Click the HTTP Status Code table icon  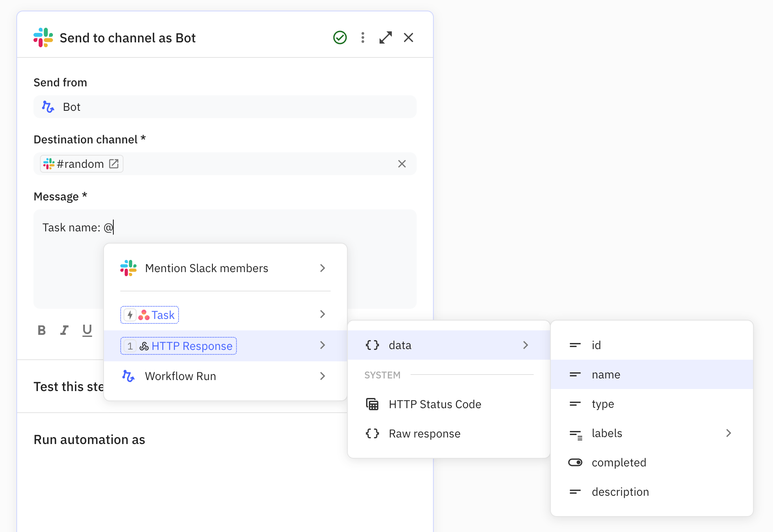tap(372, 404)
